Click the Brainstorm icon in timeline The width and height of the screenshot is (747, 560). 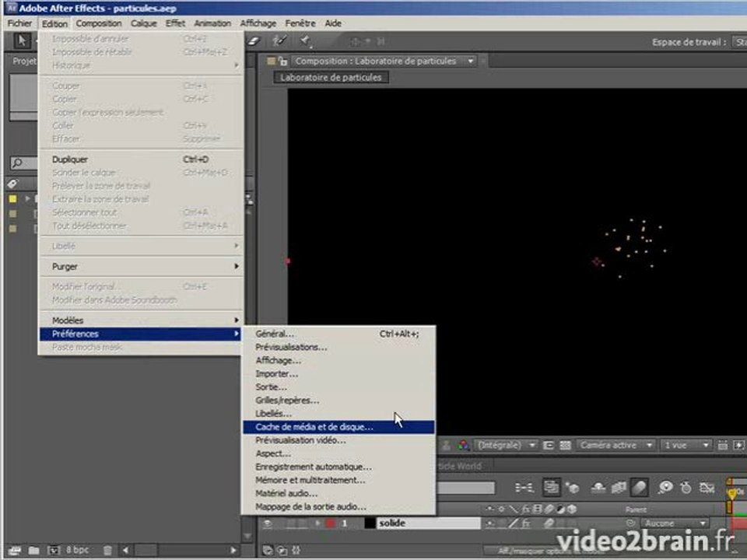pos(665,487)
